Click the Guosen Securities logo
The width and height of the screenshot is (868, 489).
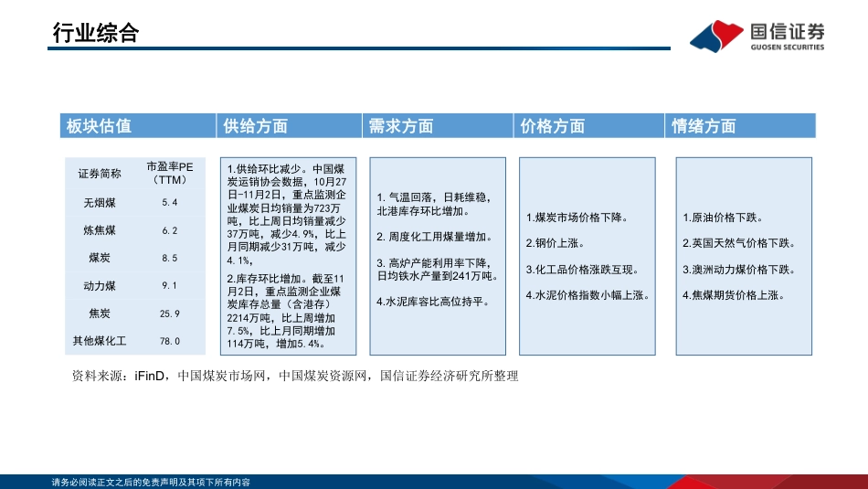click(757, 36)
